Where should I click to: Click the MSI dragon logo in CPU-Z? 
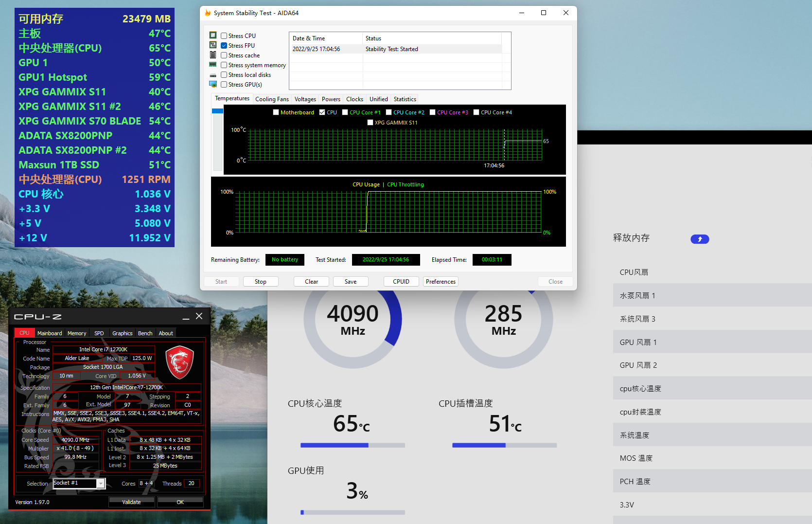[180, 362]
